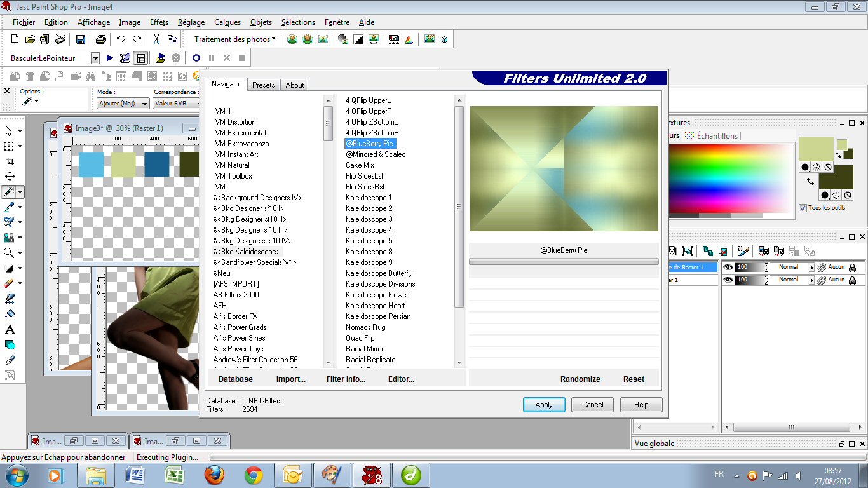
Task: Open blend mode dropdown of top layer
Action: pos(811,268)
